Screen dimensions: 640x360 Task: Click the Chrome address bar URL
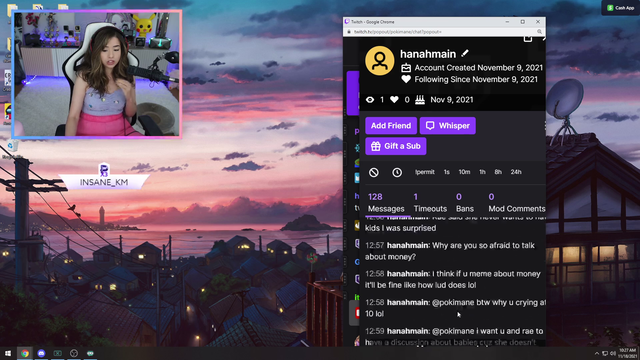pos(398,31)
